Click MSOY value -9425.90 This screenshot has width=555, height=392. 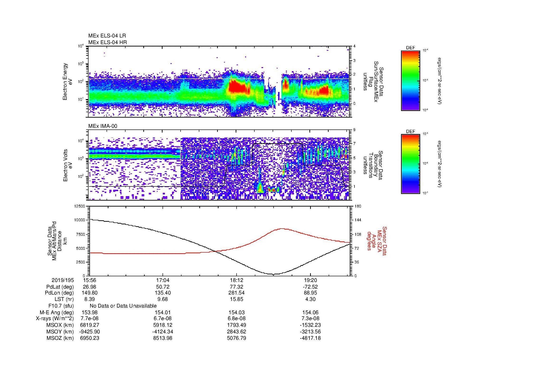click(x=89, y=332)
